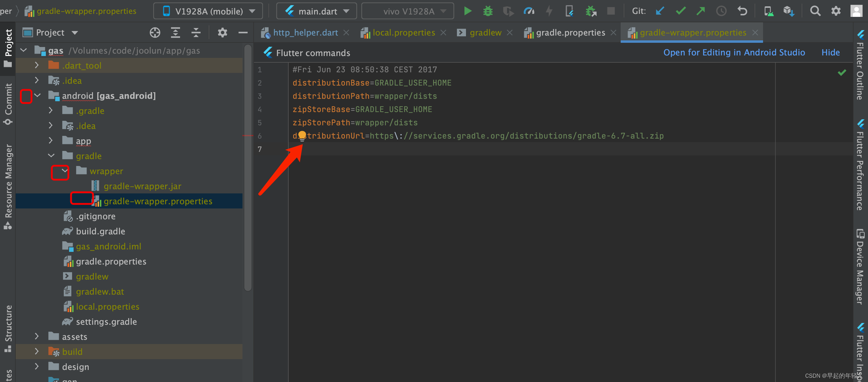Screen dimensions: 868x382
Task: Toggle the Commit tool window
Action: coord(8,104)
